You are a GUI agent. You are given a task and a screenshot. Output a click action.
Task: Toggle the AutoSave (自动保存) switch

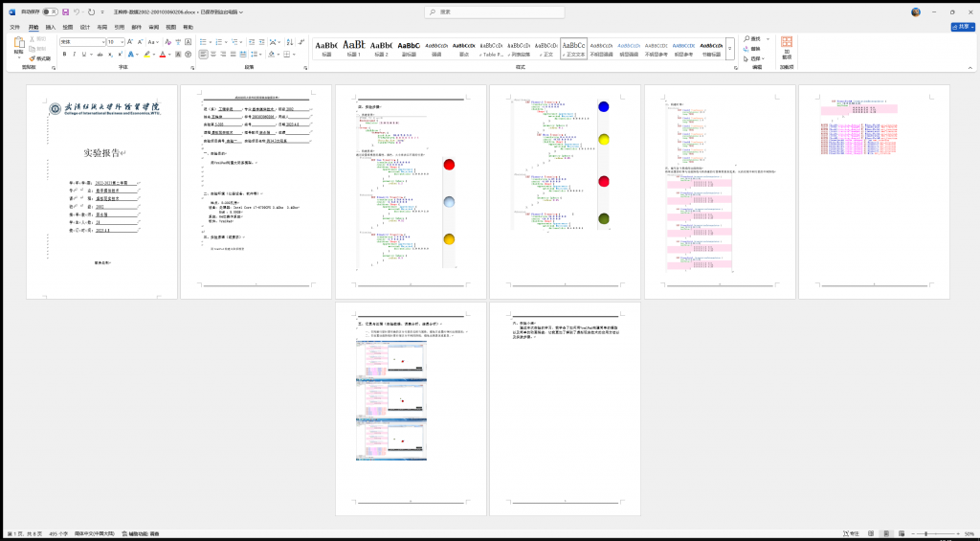coord(50,12)
